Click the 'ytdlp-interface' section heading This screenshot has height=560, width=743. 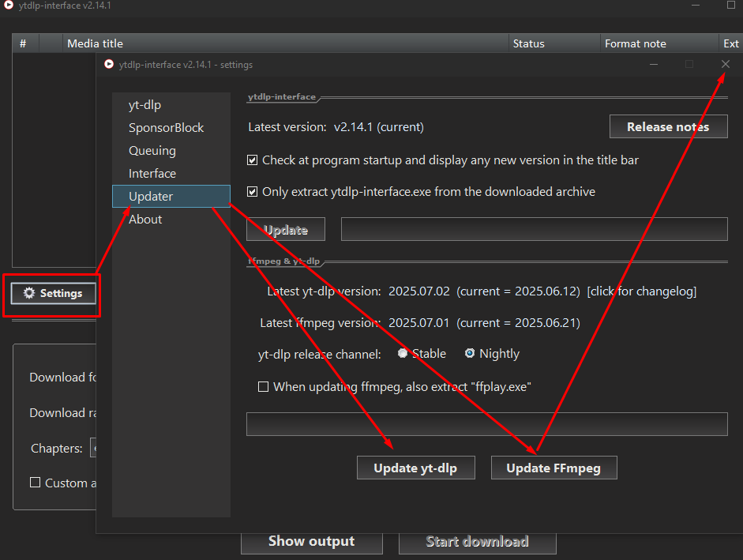pos(282,96)
